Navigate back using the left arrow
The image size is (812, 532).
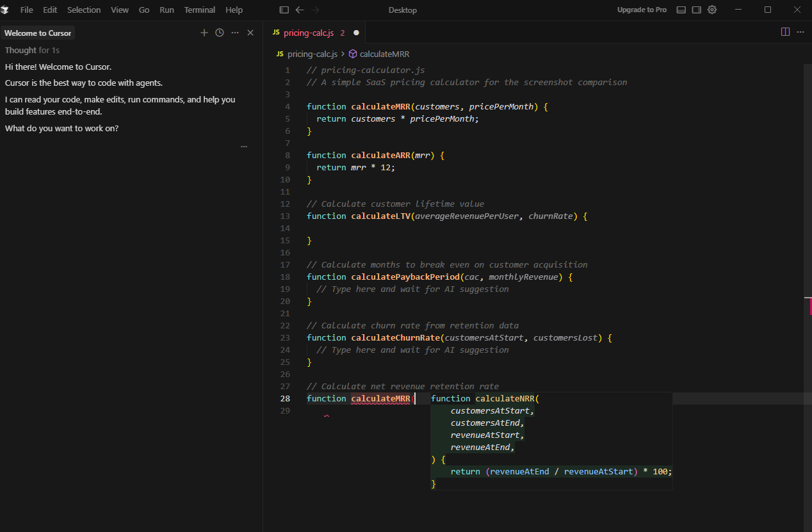click(299, 10)
